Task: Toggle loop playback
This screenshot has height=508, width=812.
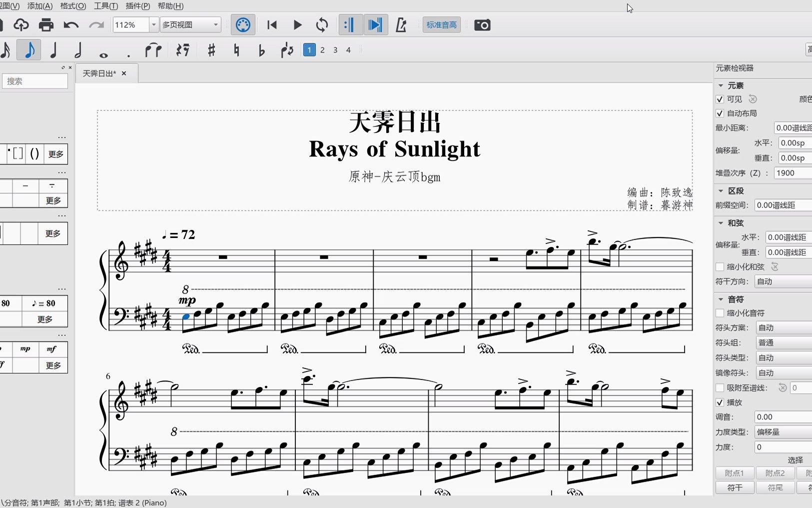Action: (x=322, y=25)
